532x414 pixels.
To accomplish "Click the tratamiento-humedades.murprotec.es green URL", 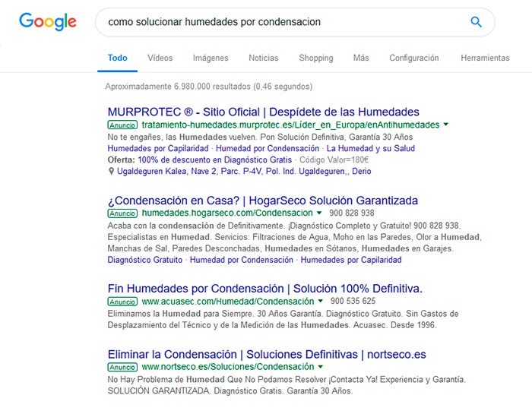I will pos(290,125).
